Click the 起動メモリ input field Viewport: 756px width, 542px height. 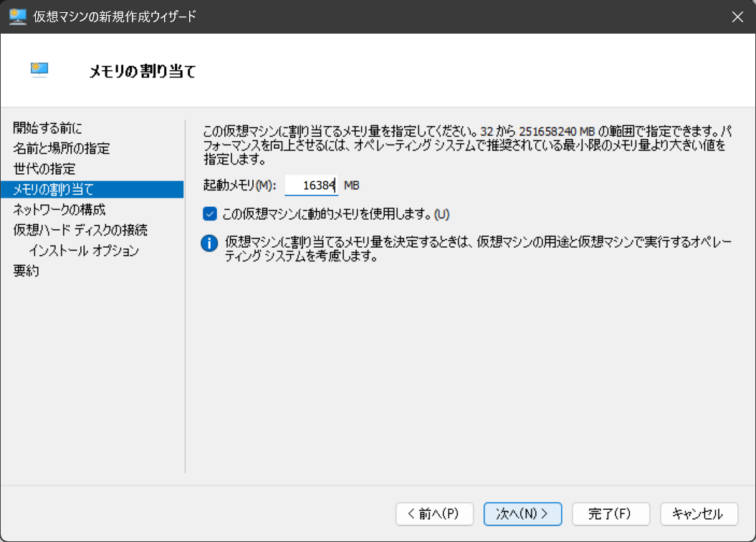(x=311, y=185)
